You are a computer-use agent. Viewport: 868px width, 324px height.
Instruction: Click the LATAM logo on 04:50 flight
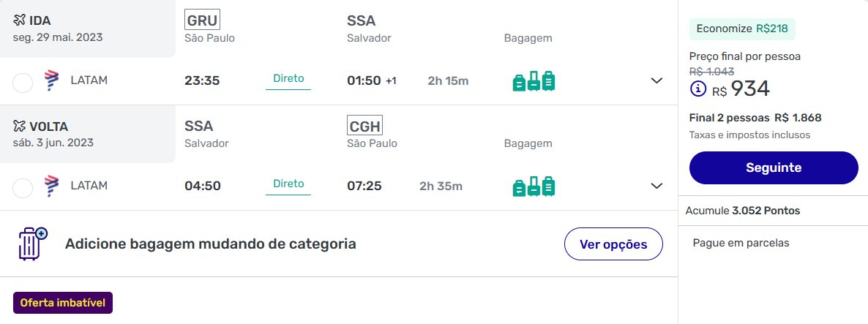click(51, 186)
